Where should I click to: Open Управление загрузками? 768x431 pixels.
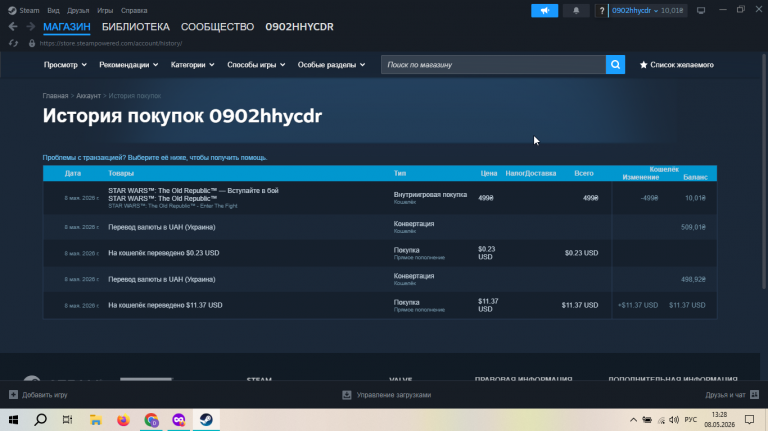coord(386,395)
